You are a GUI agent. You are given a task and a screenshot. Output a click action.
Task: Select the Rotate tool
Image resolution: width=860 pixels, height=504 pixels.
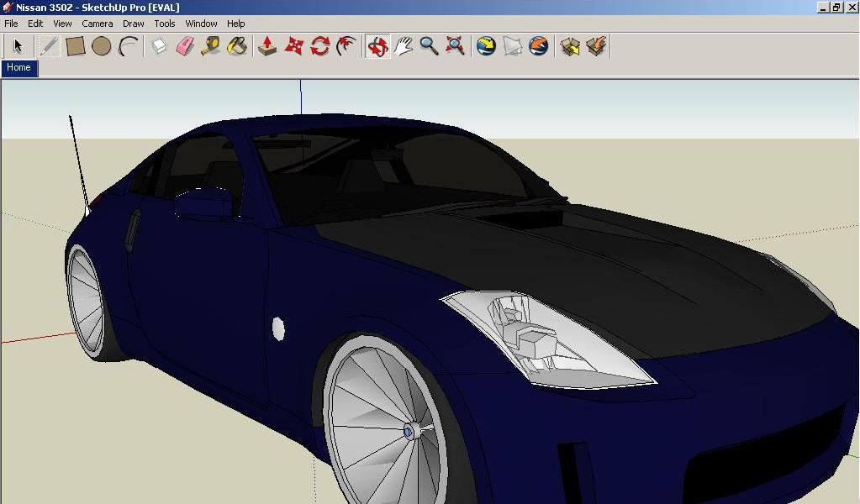[x=320, y=46]
